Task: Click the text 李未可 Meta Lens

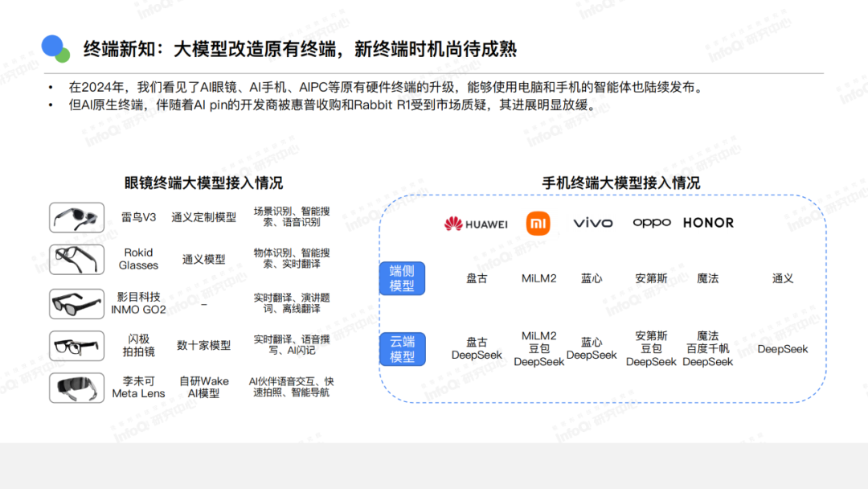Action: [138, 388]
